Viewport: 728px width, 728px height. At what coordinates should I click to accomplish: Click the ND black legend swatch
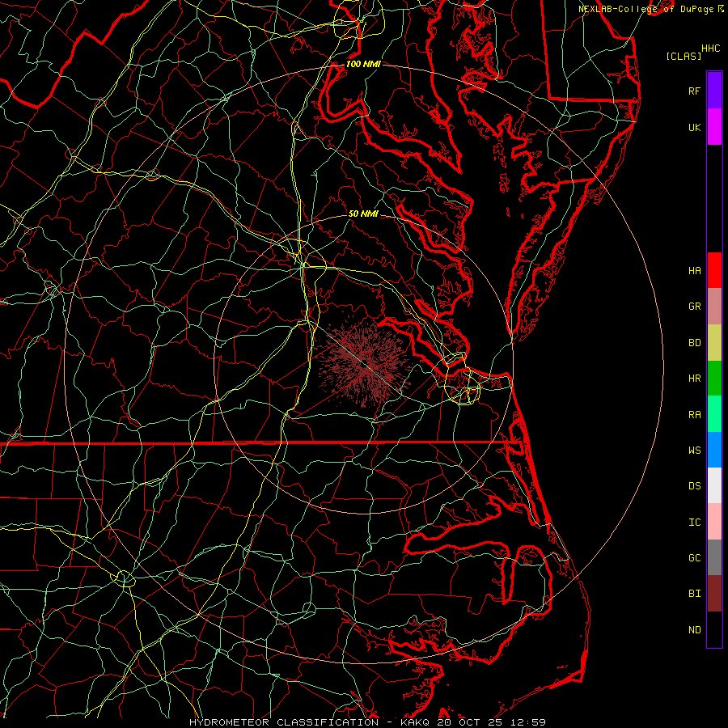coord(714,629)
